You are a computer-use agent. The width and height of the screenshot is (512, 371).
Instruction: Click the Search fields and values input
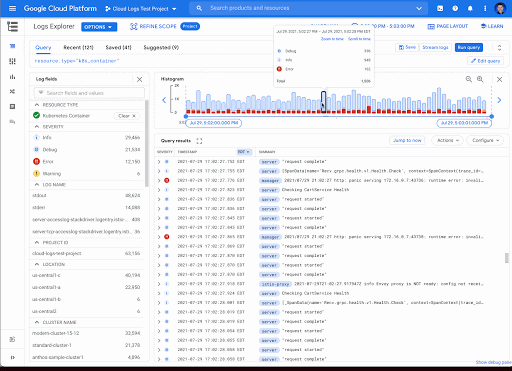pos(89,93)
